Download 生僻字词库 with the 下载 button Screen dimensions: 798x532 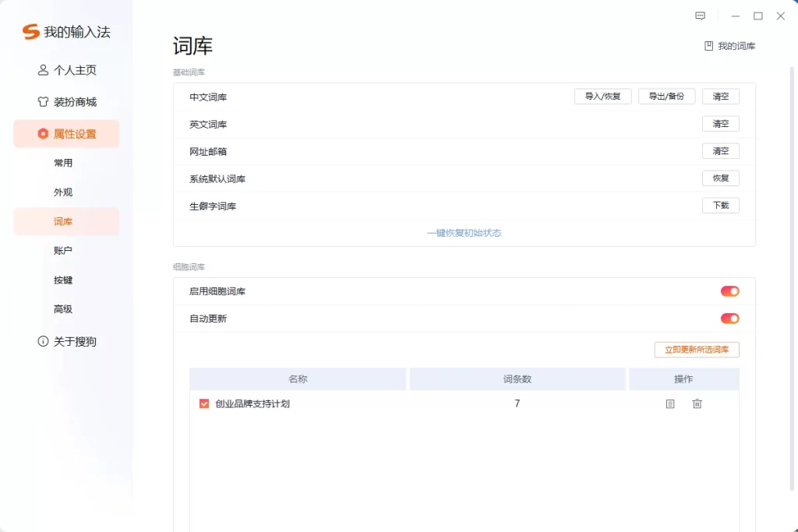coord(720,205)
